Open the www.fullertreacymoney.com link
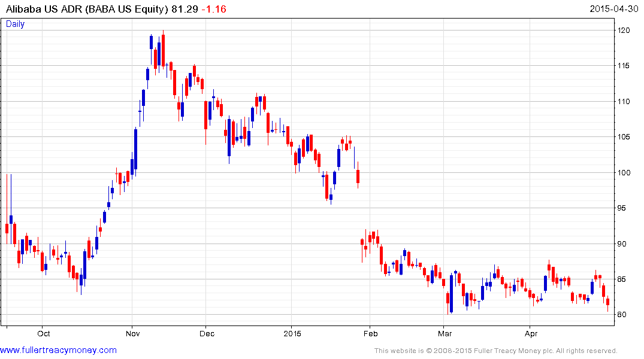This screenshot has height=359, width=644. tap(58, 350)
